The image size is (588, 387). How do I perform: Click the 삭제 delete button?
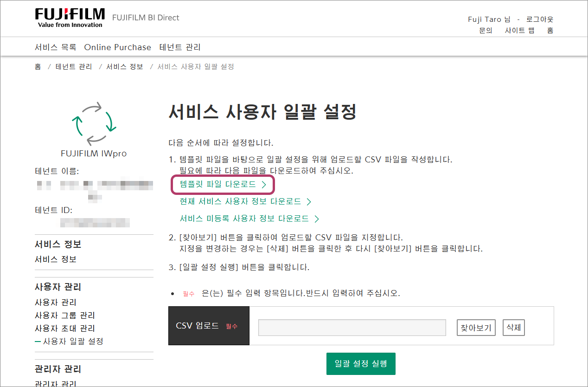[513, 328]
